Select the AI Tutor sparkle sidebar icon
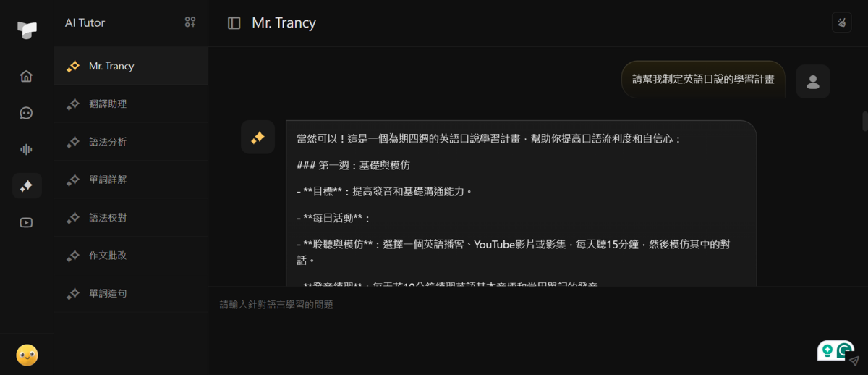 pos(27,186)
